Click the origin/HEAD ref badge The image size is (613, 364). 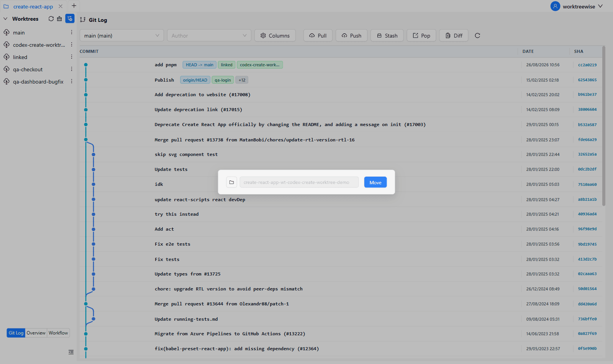click(195, 80)
